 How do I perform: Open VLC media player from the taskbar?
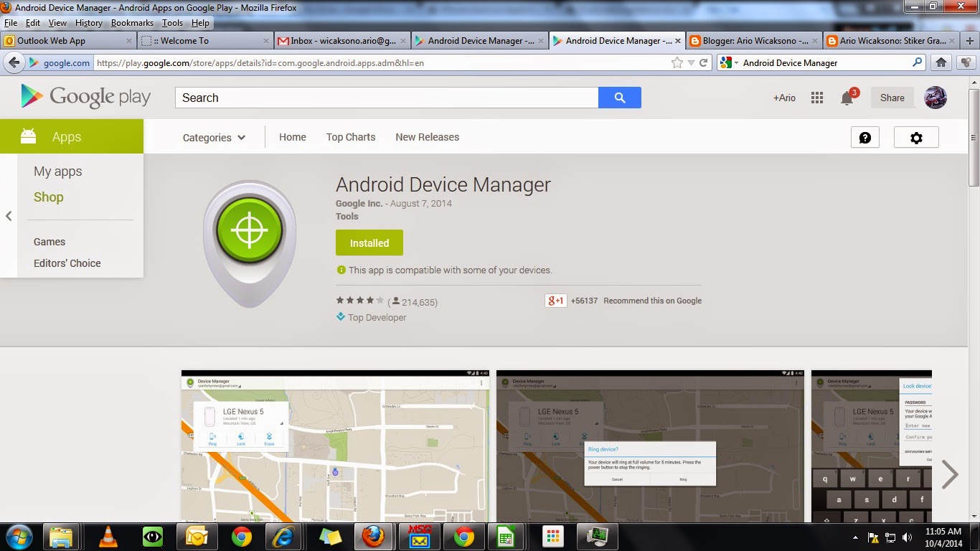coord(108,537)
